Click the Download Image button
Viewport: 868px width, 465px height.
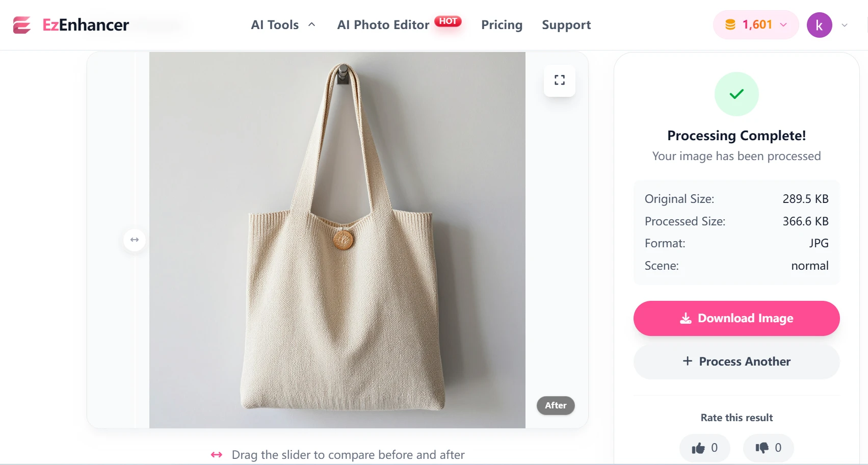coord(737,318)
